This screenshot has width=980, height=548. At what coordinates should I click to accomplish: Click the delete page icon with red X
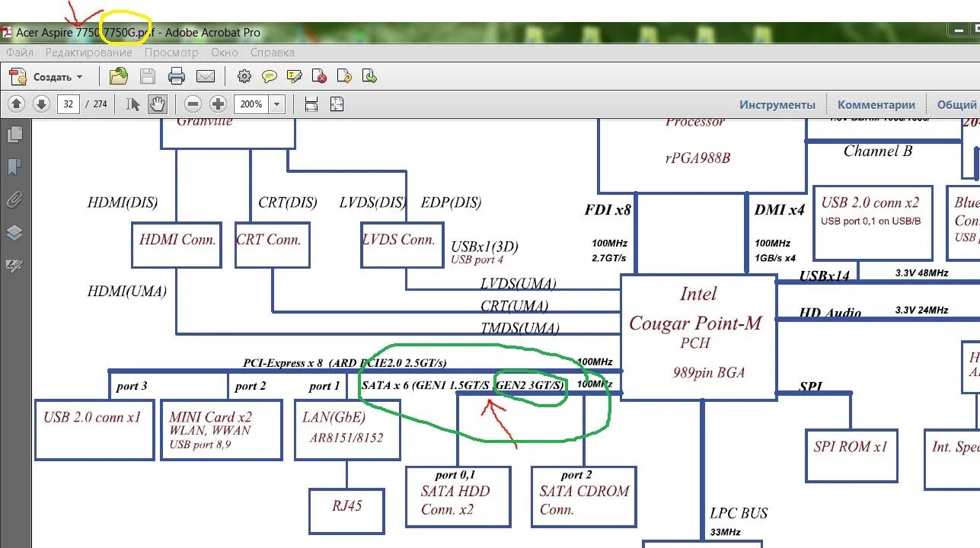click(x=320, y=76)
